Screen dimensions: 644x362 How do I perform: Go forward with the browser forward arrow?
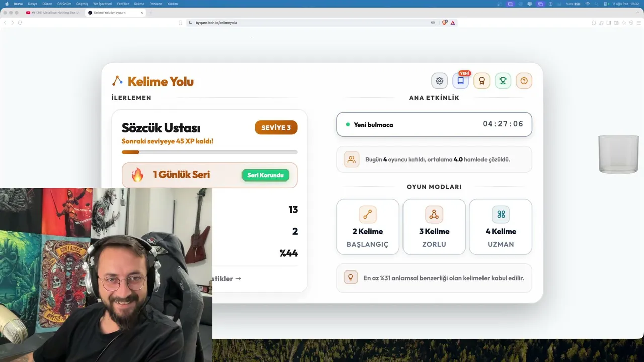point(13,23)
